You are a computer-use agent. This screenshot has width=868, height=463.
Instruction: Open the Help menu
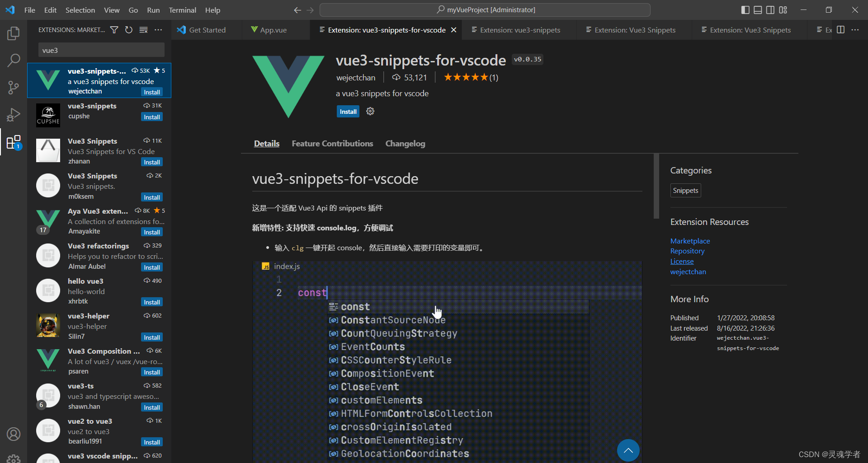pyautogui.click(x=212, y=10)
